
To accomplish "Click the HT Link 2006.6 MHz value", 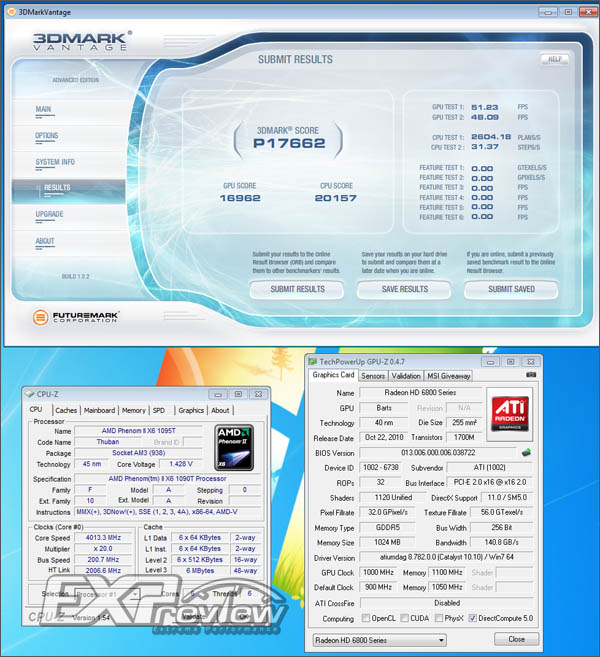I will point(103,570).
